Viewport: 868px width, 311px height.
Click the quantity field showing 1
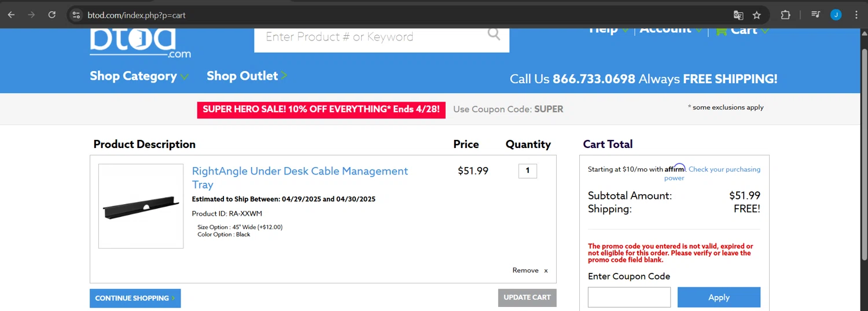(528, 171)
